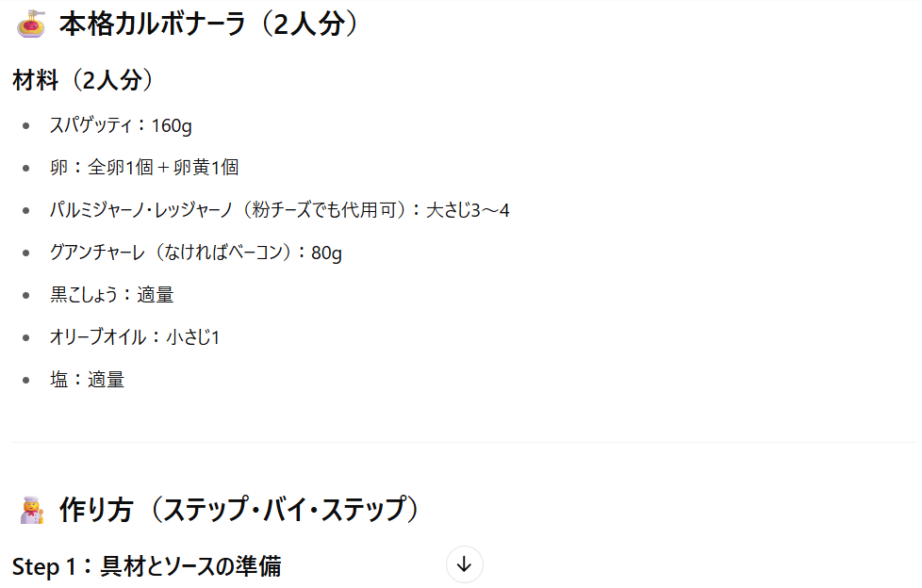Select the スパゲッティ:160g ingredient line

click(121, 125)
